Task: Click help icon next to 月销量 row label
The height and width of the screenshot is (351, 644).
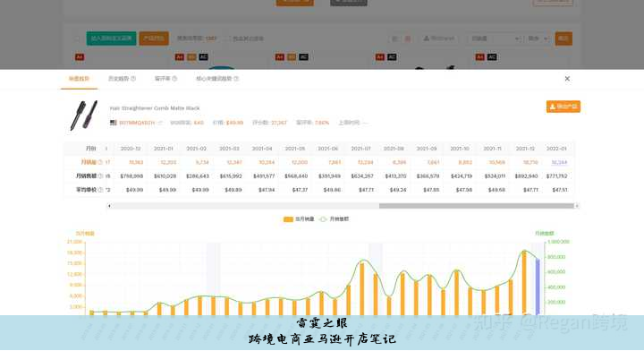Action: [x=100, y=162]
